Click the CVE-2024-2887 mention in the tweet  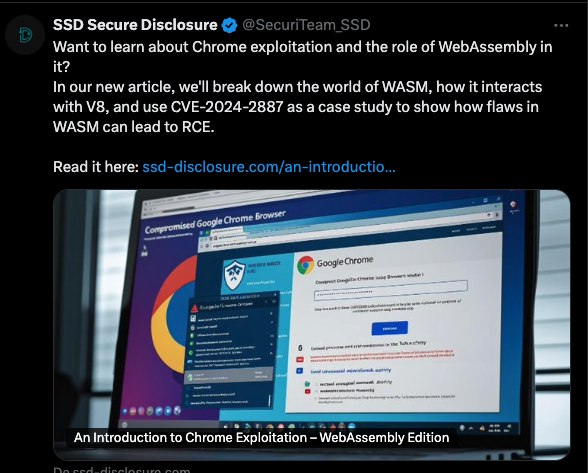point(226,107)
